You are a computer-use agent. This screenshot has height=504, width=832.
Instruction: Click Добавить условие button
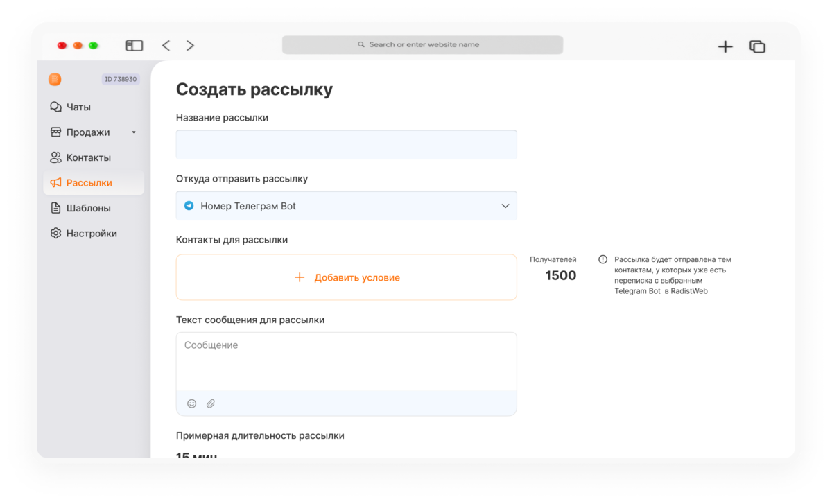pyautogui.click(x=346, y=277)
